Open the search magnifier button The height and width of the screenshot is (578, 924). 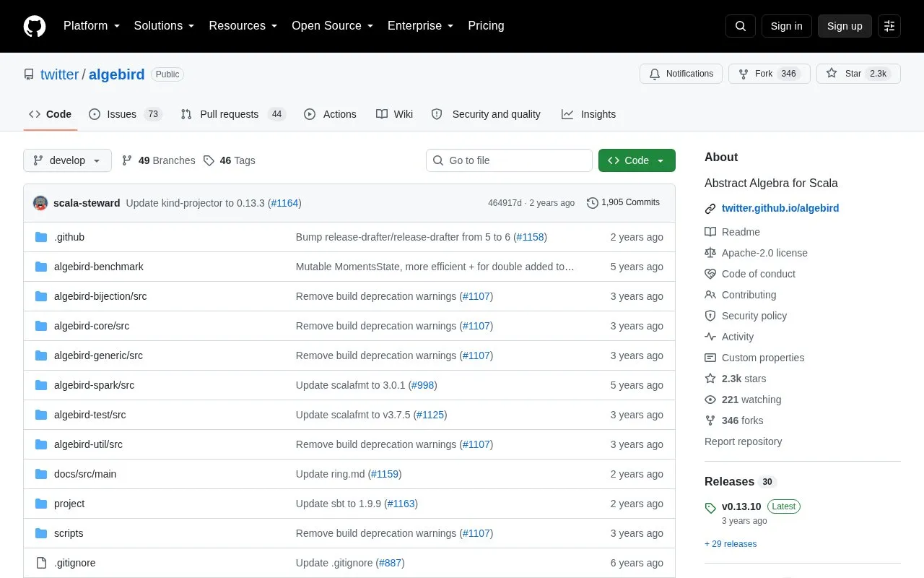point(741,26)
